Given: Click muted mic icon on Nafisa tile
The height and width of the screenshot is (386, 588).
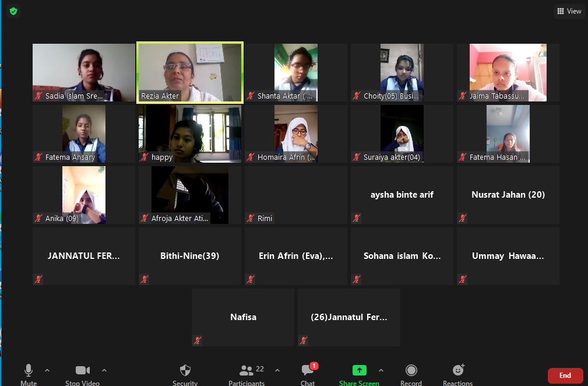Looking at the screenshot, I should (x=198, y=341).
